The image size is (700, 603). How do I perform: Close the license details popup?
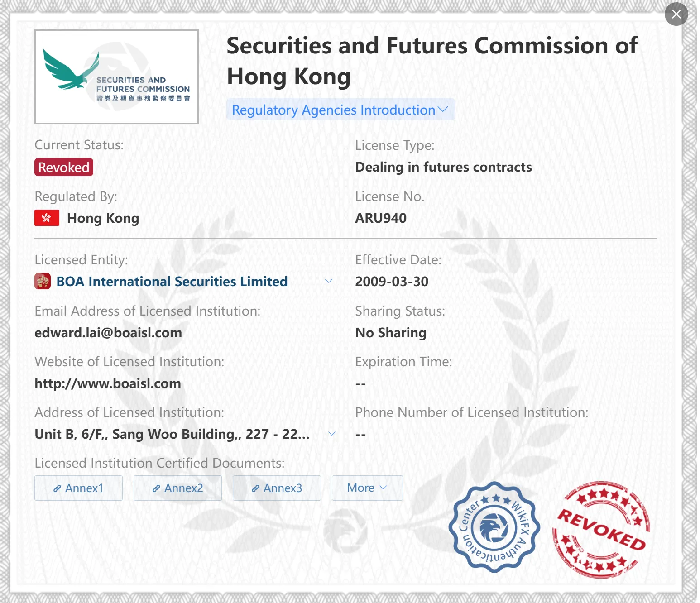click(676, 14)
